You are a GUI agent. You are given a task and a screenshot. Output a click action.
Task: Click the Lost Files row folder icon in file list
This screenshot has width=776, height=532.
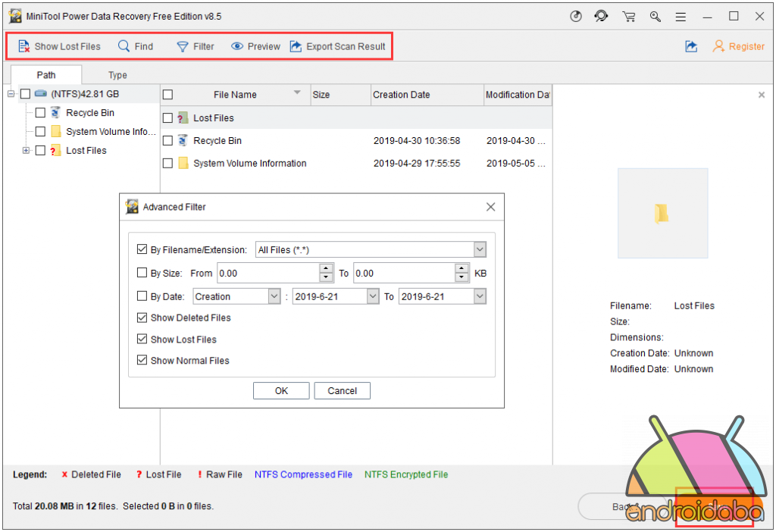click(183, 117)
